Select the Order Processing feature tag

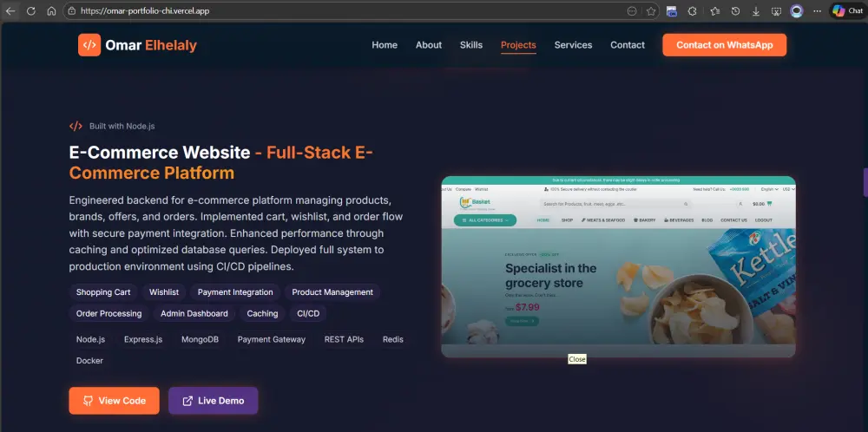pos(109,314)
